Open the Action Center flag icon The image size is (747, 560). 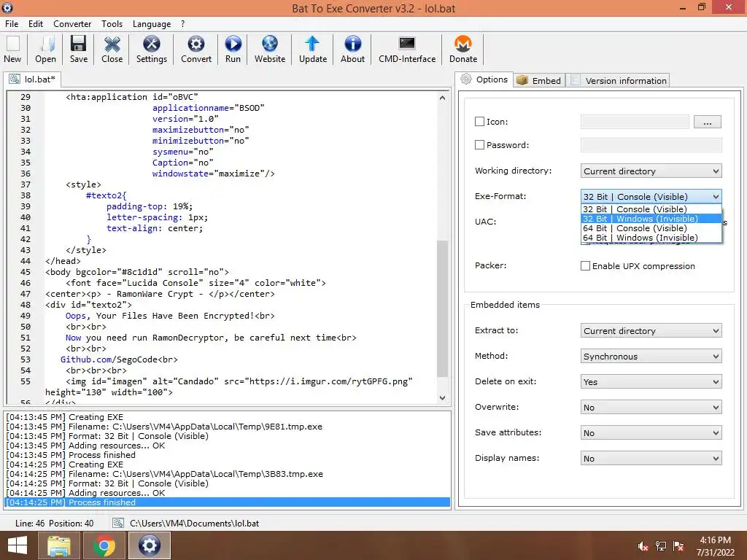point(678,546)
